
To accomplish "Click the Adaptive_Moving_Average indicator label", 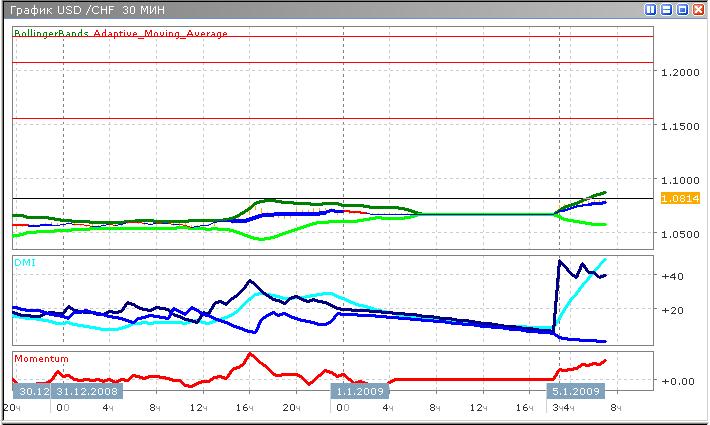I will click(161, 33).
